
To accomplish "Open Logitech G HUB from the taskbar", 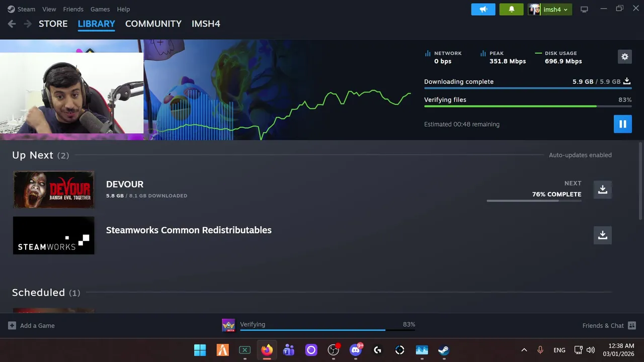I will point(377,350).
